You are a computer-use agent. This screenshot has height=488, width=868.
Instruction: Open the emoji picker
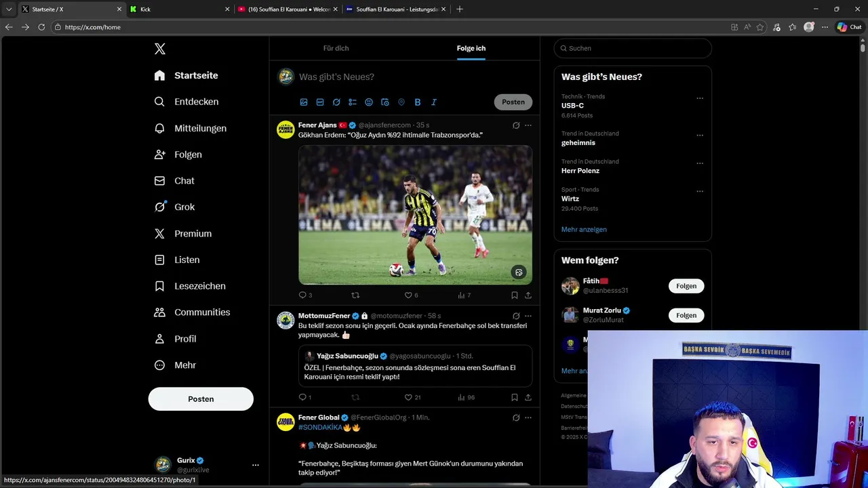click(369, 102)
